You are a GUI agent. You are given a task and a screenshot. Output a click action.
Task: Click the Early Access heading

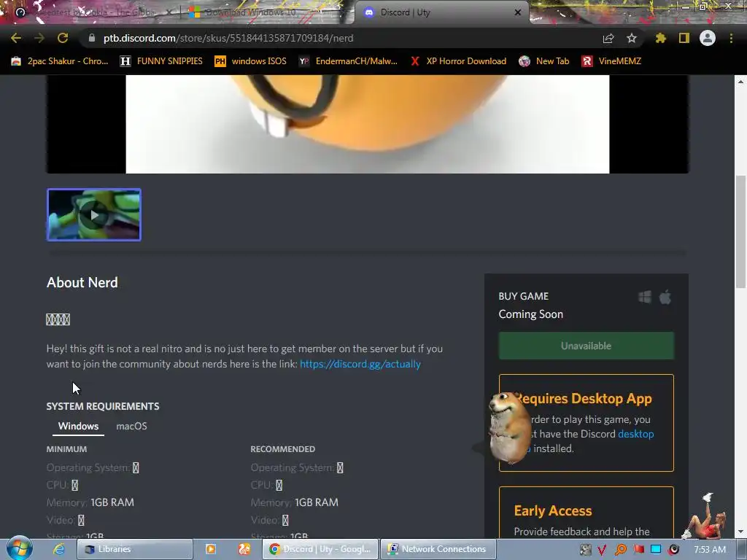553,510
